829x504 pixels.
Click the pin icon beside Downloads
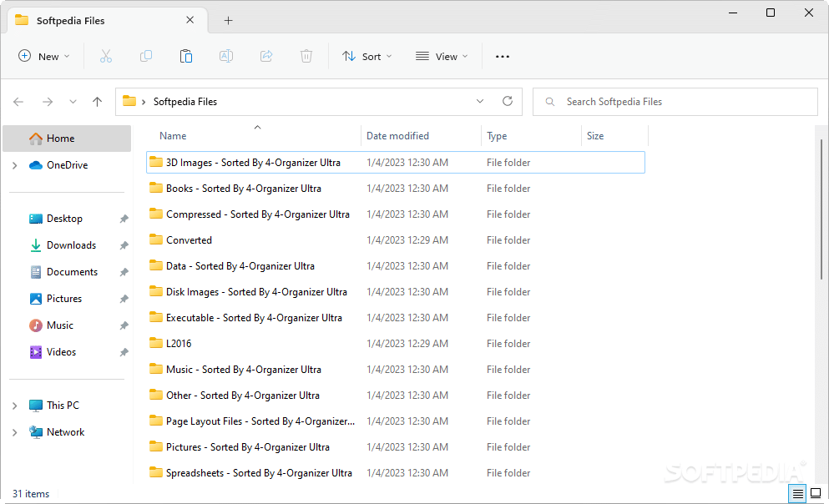click(124, 245)
